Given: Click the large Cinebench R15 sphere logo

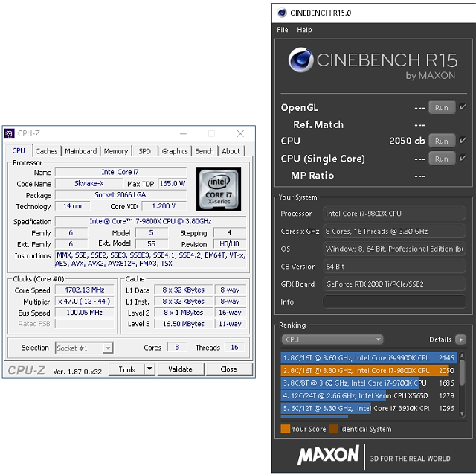Looking at the screenshot, I should [x=300, y=60].
